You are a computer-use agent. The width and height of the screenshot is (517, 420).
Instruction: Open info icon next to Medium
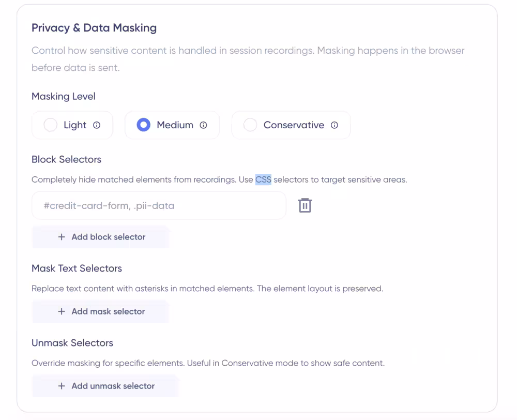(203, 125)
